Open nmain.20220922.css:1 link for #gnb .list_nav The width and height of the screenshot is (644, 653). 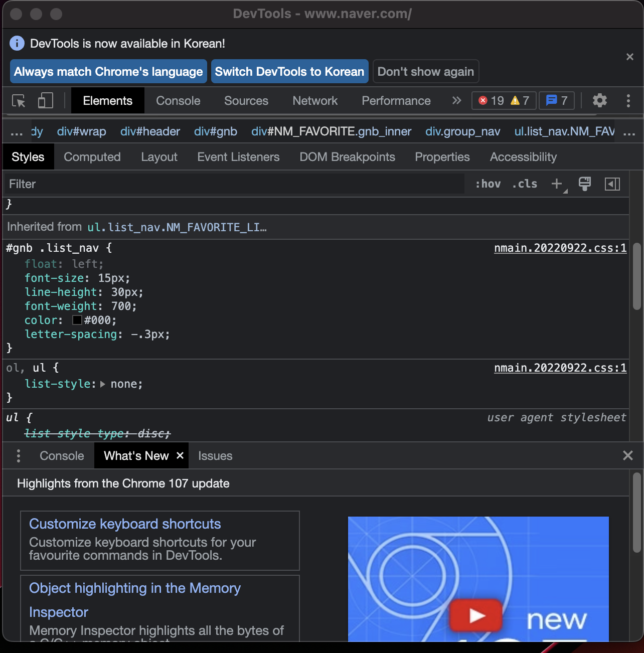click(x=560, y=248)
